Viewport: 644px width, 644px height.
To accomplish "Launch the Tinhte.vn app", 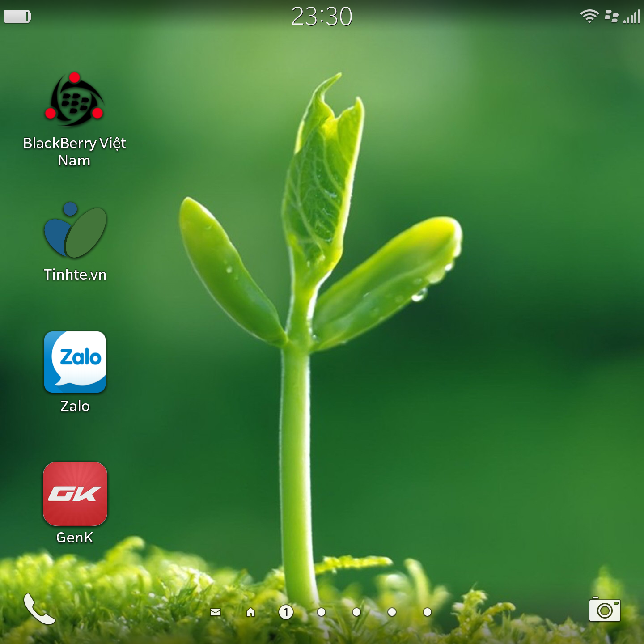I will pos(75,230).
